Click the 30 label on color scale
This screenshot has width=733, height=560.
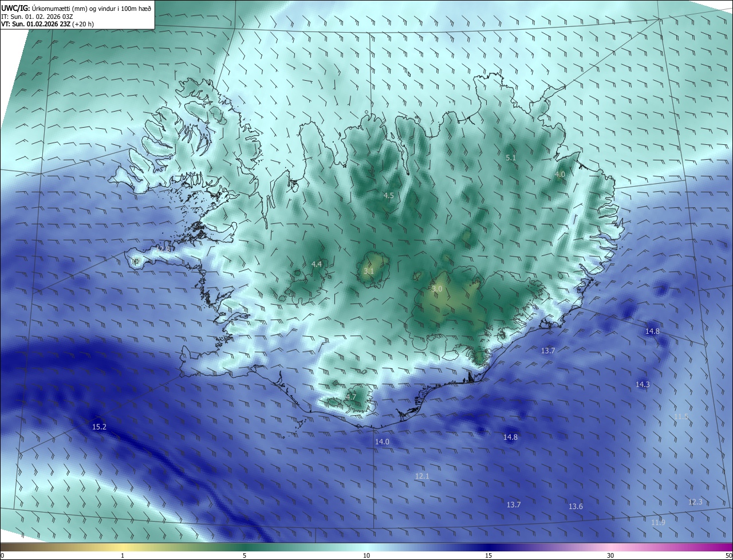click(x=610, y=555)
